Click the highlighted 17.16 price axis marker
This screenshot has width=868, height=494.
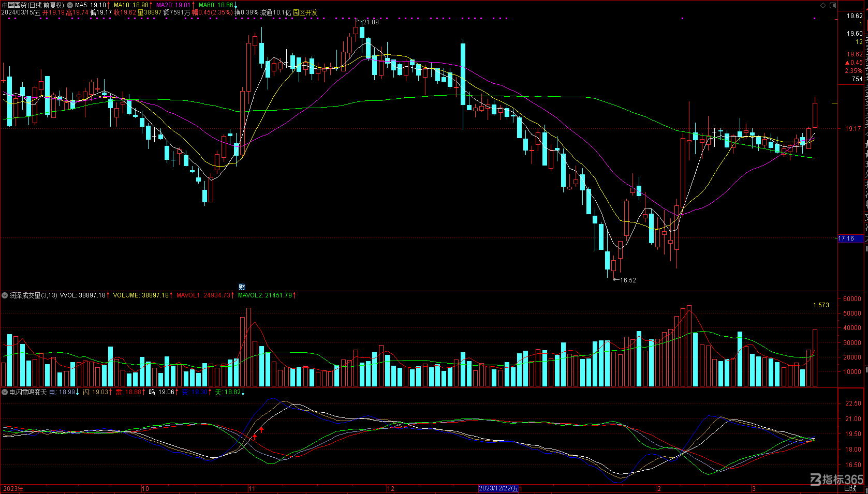coord(850,238)
